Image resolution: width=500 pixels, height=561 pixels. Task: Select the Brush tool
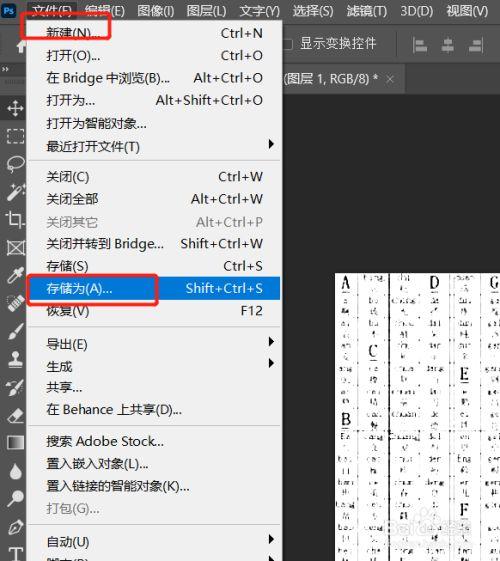pyautogui.click(x=15, y=331)
